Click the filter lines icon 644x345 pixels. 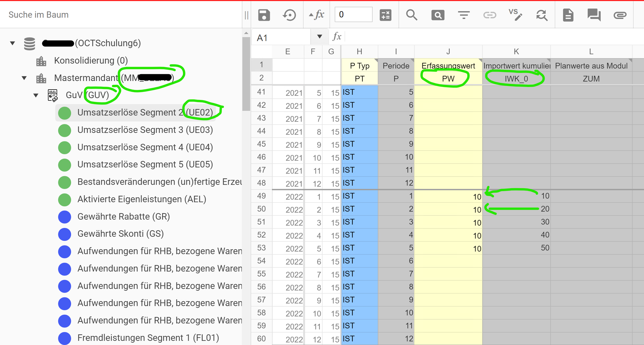464,15
